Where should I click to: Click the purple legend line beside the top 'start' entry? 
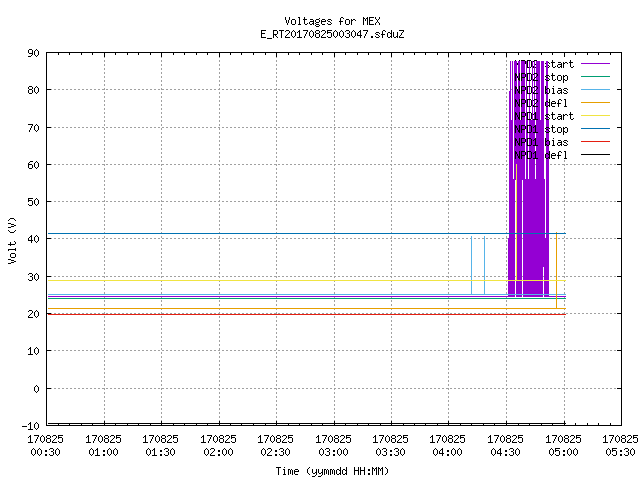coord(595,64)
